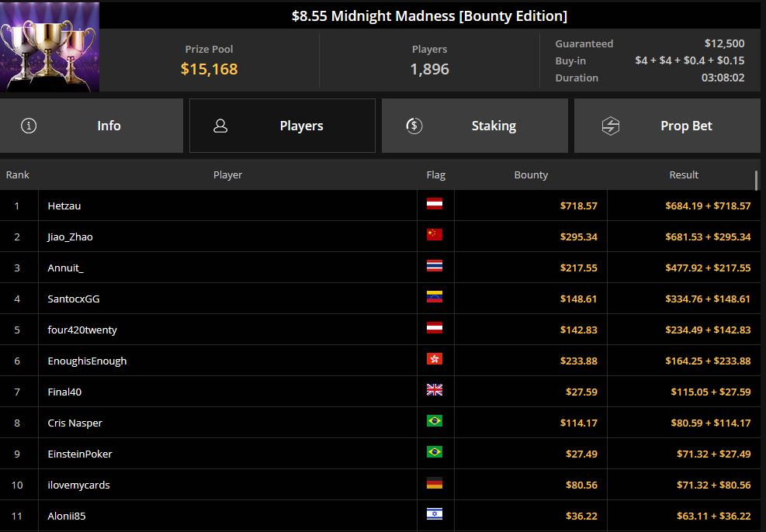Image resolution: width=766 pixels, height=532 pixels.
Task: Click the Players count 1,896
Action: [429, 69]
